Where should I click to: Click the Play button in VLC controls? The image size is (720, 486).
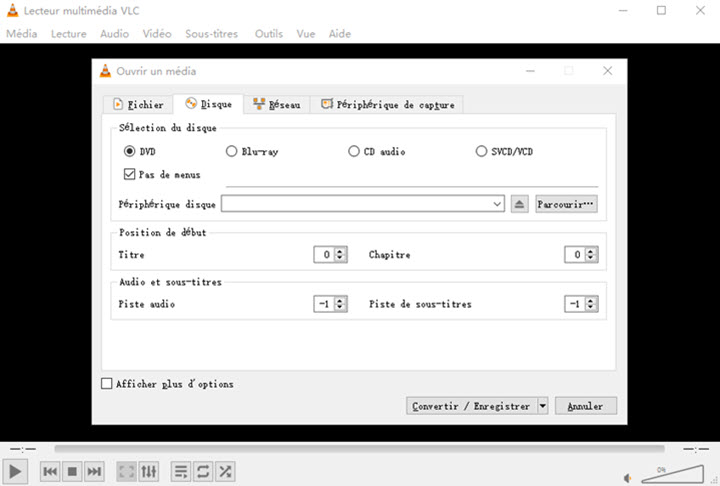pyautogui.click(x=15, y=471)
